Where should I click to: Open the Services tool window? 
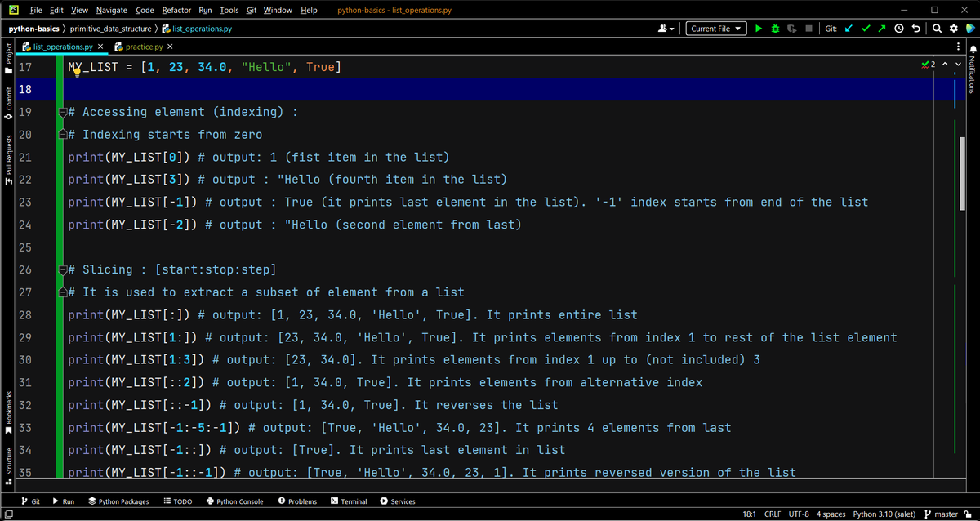397,501
